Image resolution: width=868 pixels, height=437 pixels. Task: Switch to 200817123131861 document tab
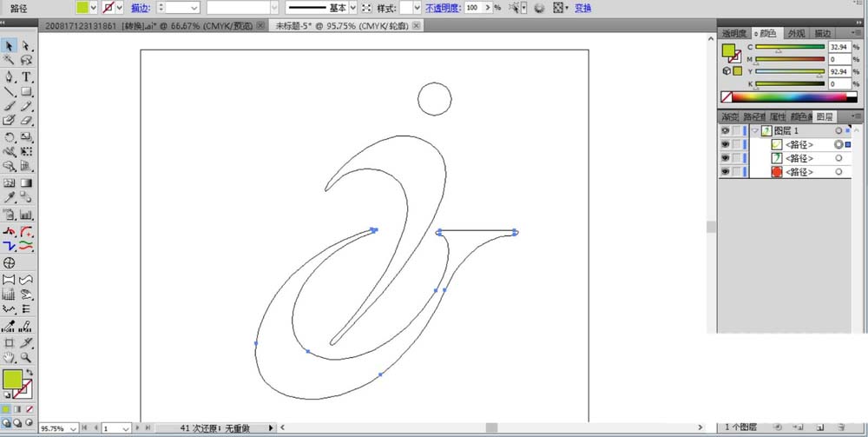click(x=149, y=26)
